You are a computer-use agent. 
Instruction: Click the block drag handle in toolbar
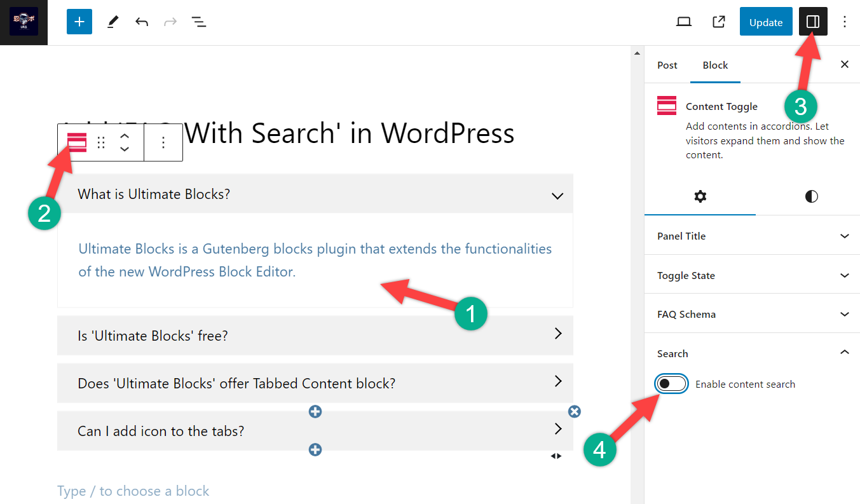coord(101,142)
